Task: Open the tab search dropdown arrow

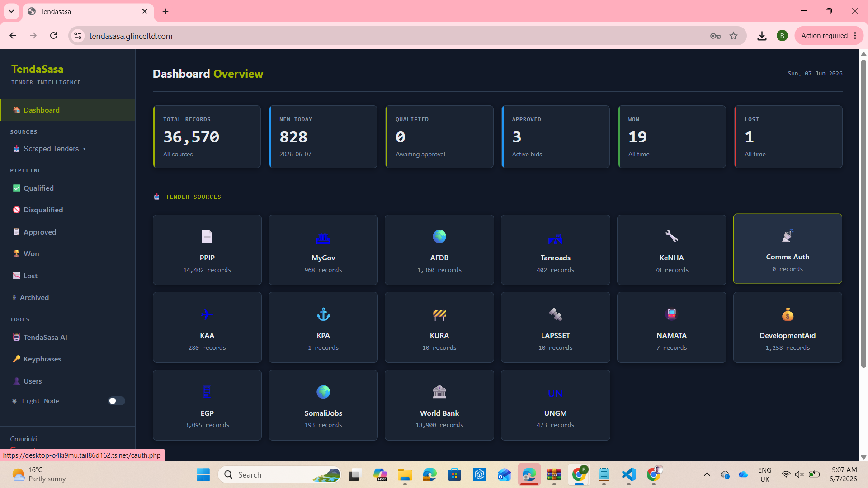Action: point(11,11)
